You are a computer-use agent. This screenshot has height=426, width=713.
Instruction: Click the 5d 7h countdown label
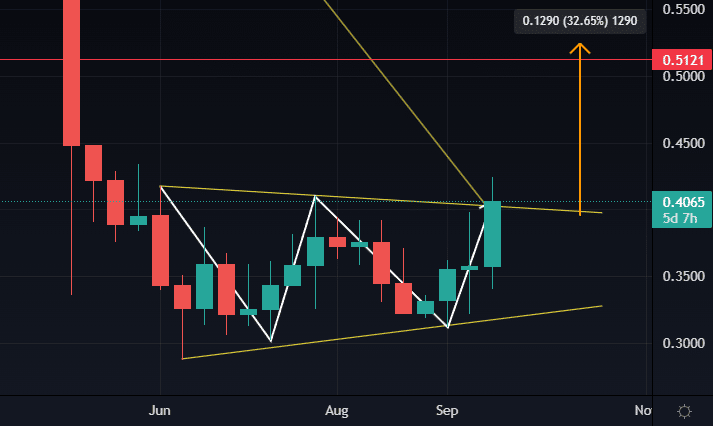[x=680, y=219]
